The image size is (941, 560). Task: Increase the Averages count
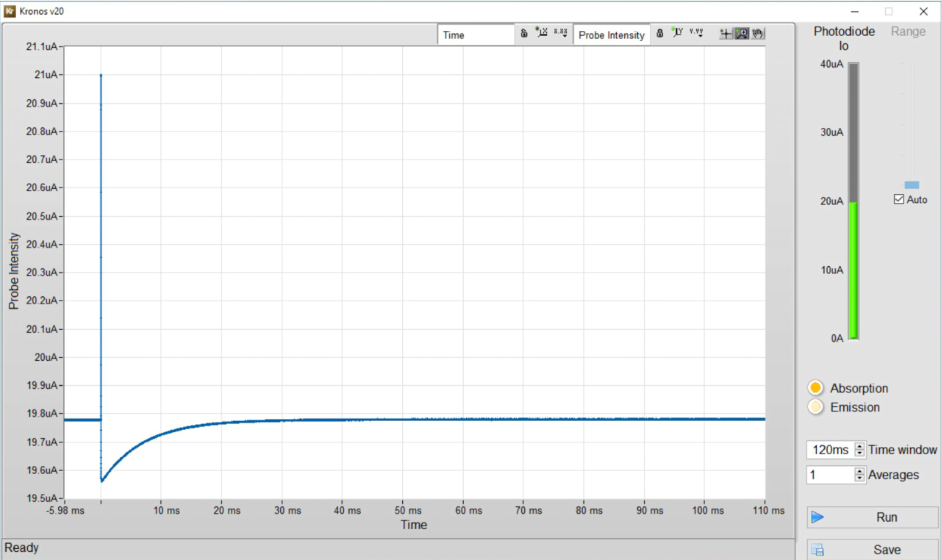coord(859,471)
